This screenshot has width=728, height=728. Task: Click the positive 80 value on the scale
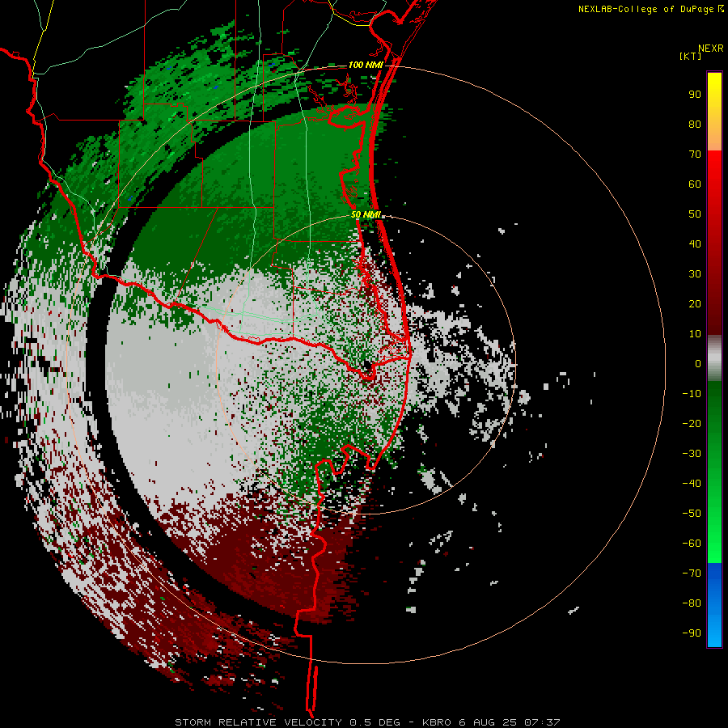click(x=695, y=124)
